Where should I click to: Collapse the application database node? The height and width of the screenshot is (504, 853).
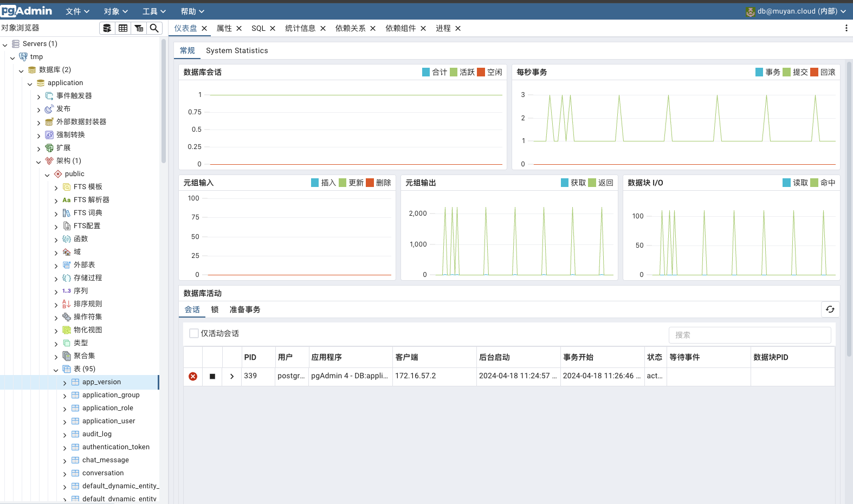[x=30, y=83]
